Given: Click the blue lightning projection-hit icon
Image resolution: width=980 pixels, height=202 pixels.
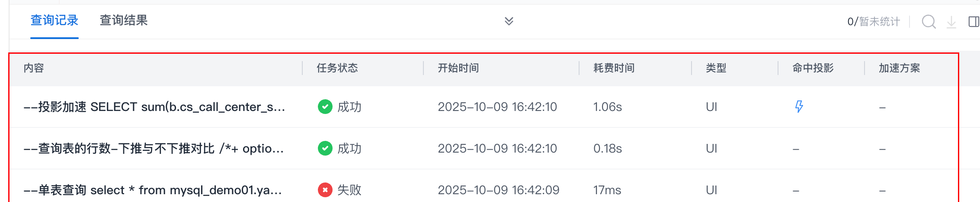Looking at the screenshot, I should (x=799, y=107).
